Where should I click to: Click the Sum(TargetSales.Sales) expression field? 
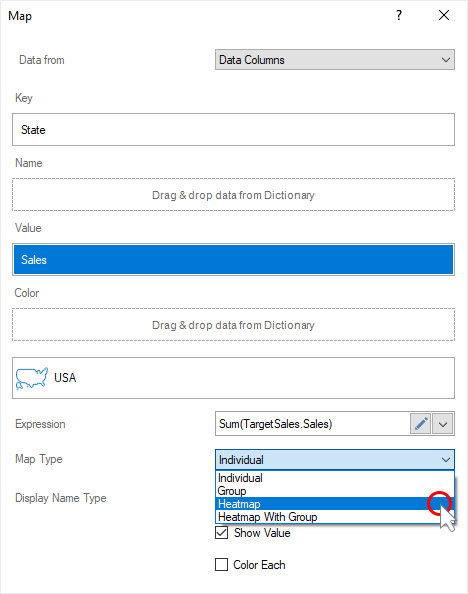313,424
